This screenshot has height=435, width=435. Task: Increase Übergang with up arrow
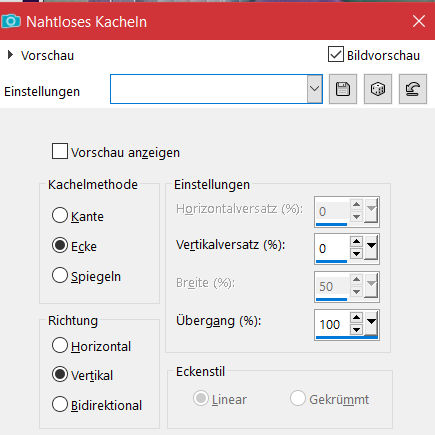tap(356, 317)
